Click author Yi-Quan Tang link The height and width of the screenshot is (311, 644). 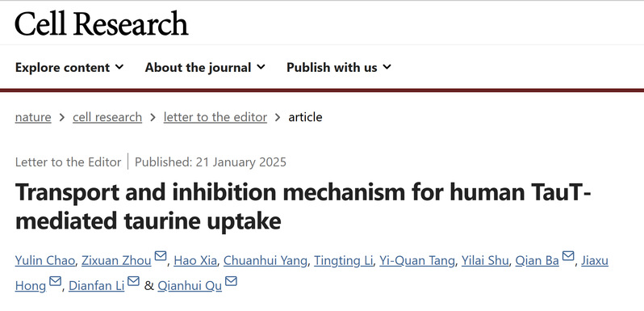coord(417,261)
